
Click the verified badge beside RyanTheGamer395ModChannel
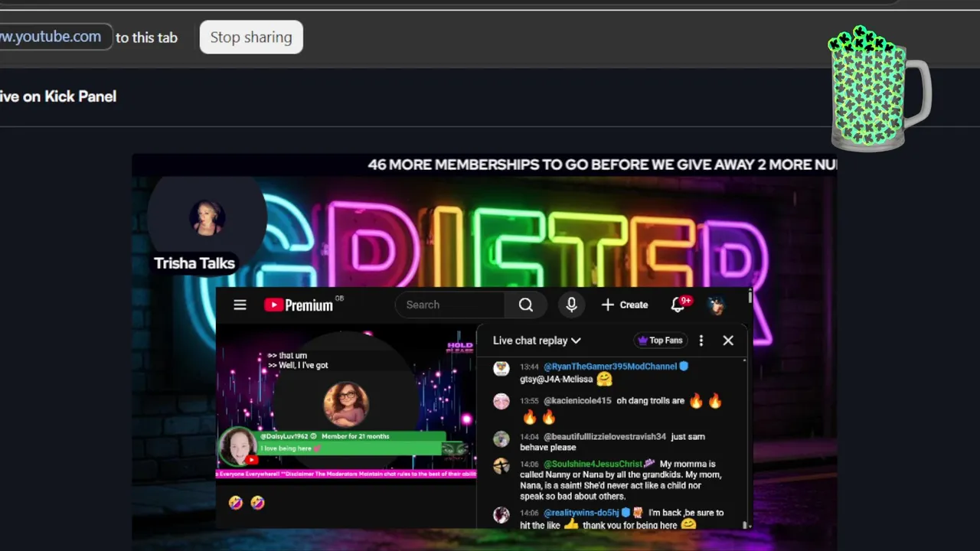[x=684, y=367]
